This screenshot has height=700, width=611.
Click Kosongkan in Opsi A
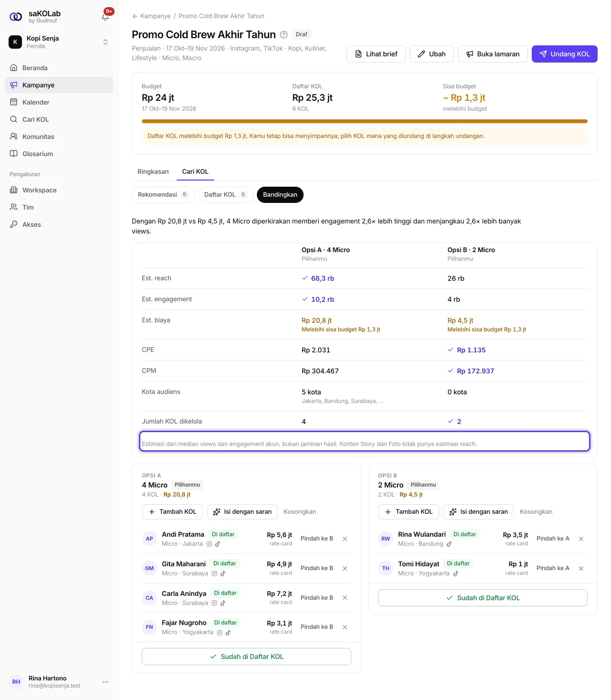pos(300,512)
